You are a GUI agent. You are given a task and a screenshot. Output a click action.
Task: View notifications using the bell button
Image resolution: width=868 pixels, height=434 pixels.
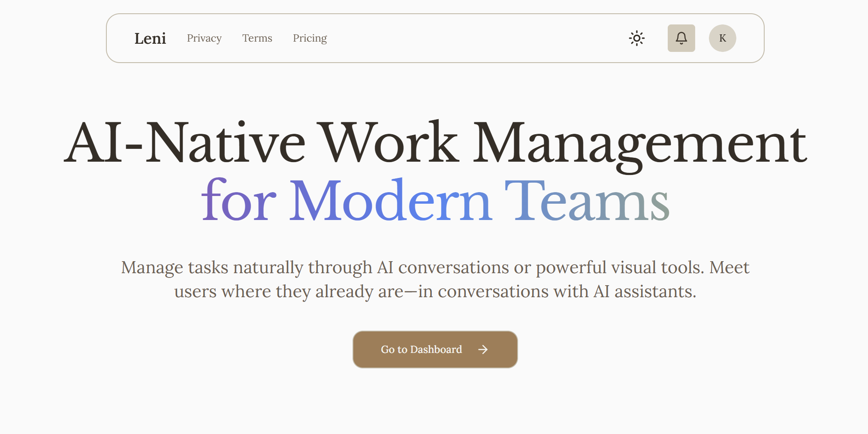(681, 38)
